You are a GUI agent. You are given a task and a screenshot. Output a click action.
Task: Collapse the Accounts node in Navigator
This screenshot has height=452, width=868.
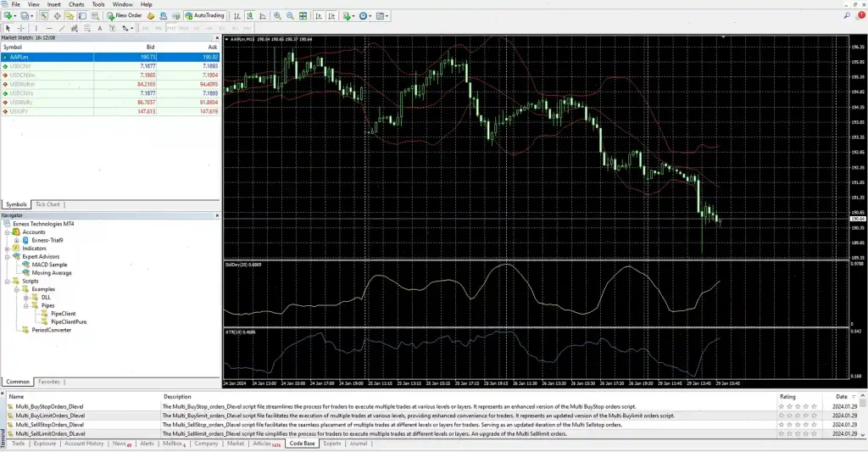point(7,232)
